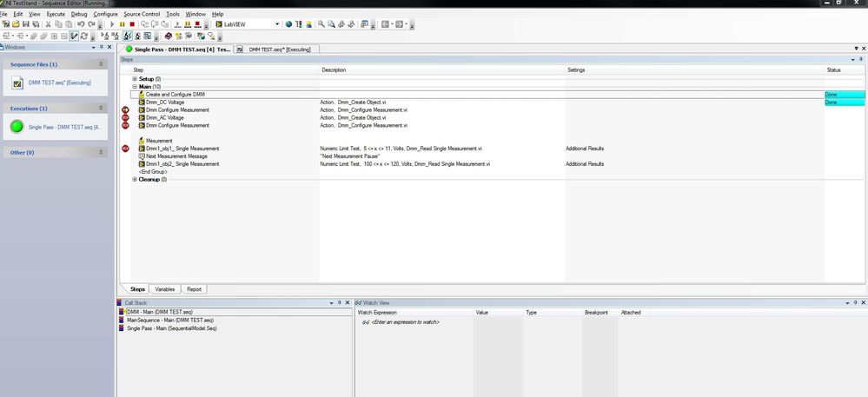Click the Collapse All minus-box toolbar icon

tap(64, 36)
